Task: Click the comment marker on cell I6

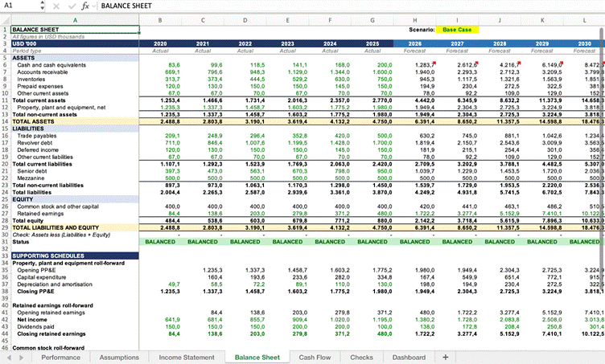Action: tap(477, 63)
